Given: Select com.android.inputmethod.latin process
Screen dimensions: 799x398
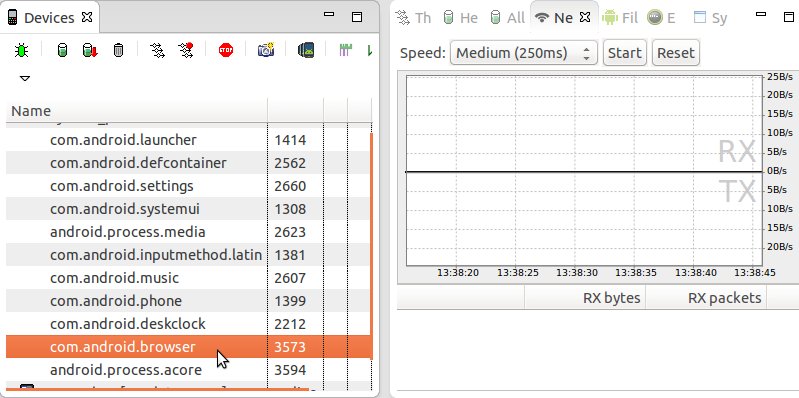Looking at the screenshot, I should coord(156,255).
